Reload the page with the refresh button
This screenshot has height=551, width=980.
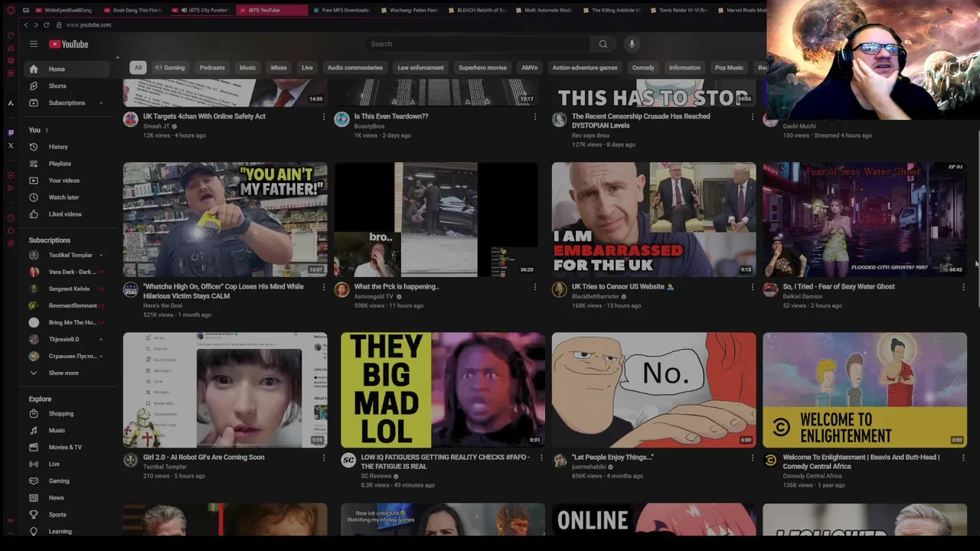click(x=47, y=25)
